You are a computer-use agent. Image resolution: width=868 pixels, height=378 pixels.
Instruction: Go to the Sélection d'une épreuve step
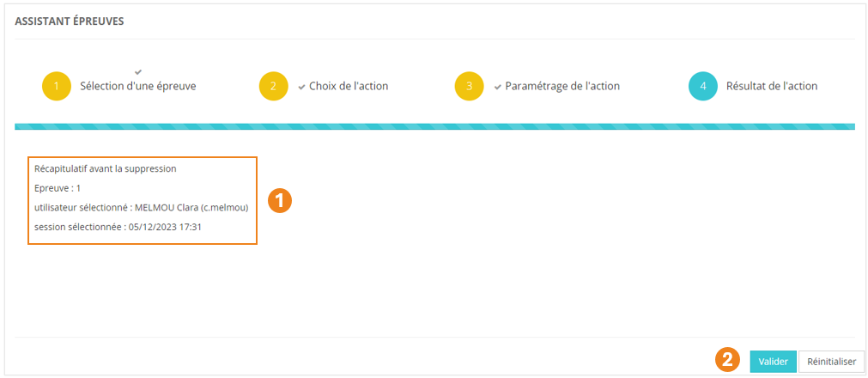[137, 87]
